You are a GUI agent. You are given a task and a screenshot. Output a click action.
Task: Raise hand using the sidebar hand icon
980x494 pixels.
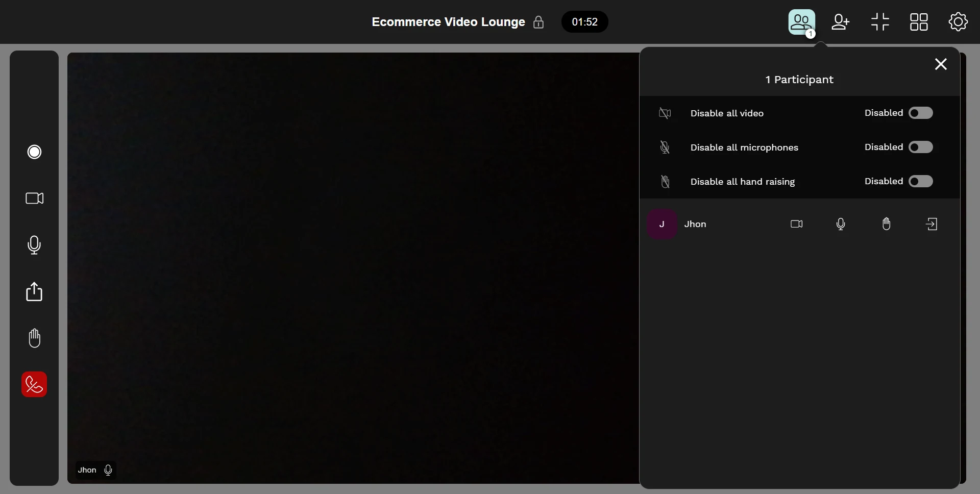pyautogui.click(x=34, y=338)
